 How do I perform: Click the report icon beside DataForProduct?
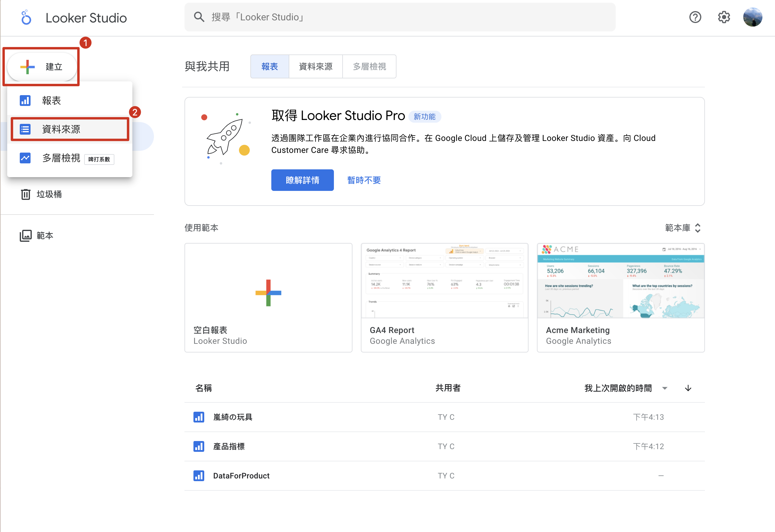click(x=199, y=476)
